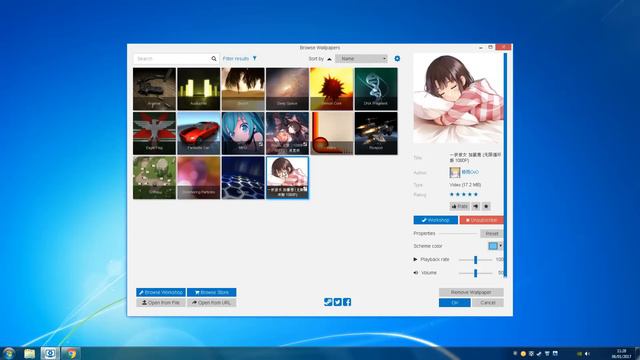640x360 pixels.
Task: Select the blue hexagon grid wallpaper
Action: (243, 178)
